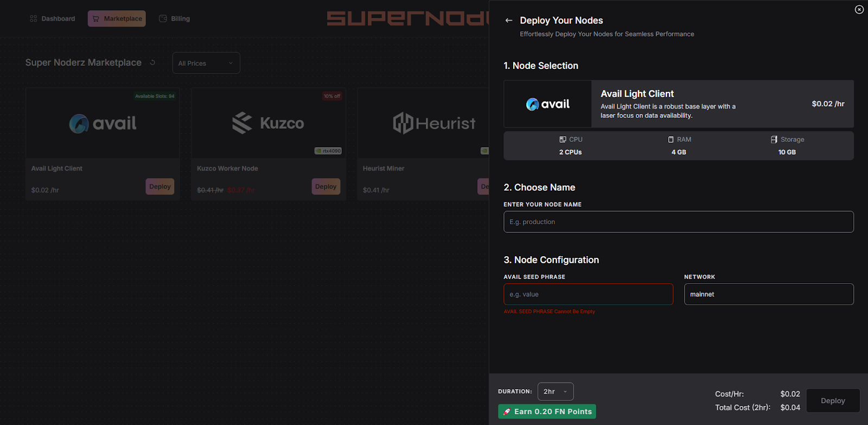Screen dimensions: 868x425
Task: Click the Total Cost (2hr) label
Action: click(x=743, y=408)
